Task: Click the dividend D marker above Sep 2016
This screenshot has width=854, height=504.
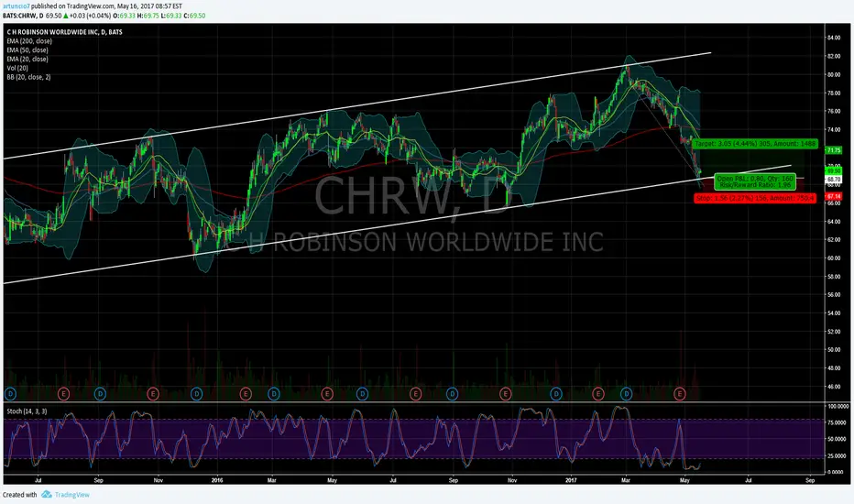Action: 452,393
